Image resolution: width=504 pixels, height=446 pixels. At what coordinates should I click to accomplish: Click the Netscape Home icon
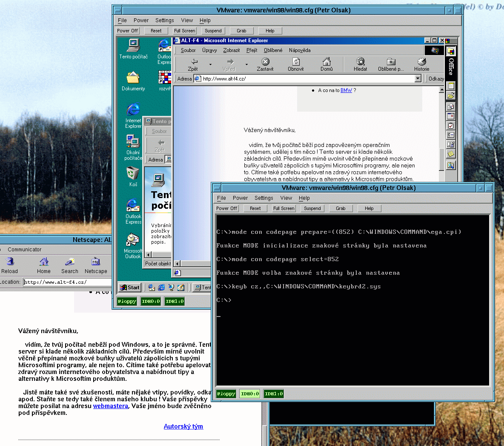[x=44, y=262]
